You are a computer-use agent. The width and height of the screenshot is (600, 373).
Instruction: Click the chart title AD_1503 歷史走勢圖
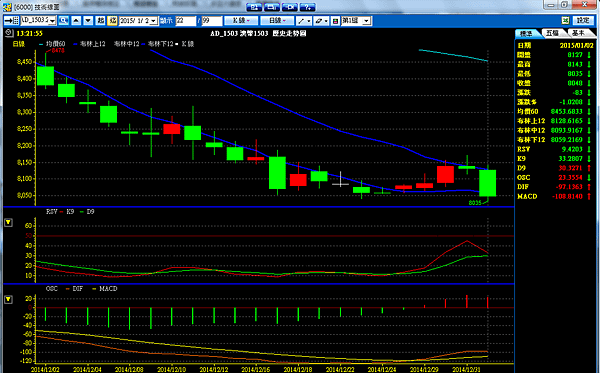pos(258,33)
